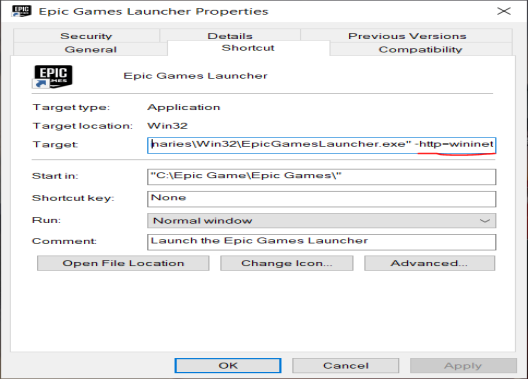Confirm changes with the OK button
The height and width of the screenshot is (380, 528).
(x=228, y=366)
